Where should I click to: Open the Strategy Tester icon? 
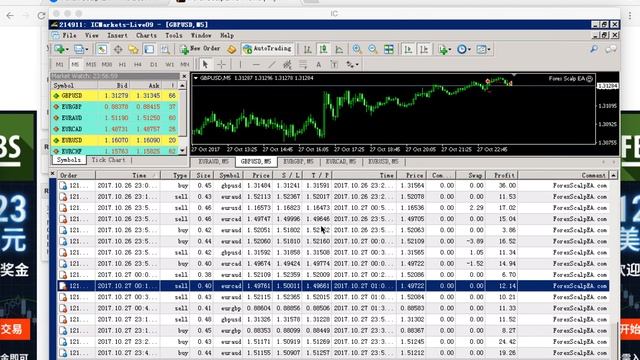[165, 49]
